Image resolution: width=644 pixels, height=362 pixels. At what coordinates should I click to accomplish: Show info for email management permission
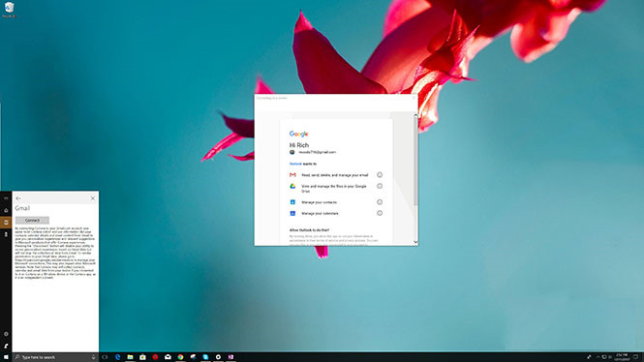pyautogui.click(x=380, y=175)
